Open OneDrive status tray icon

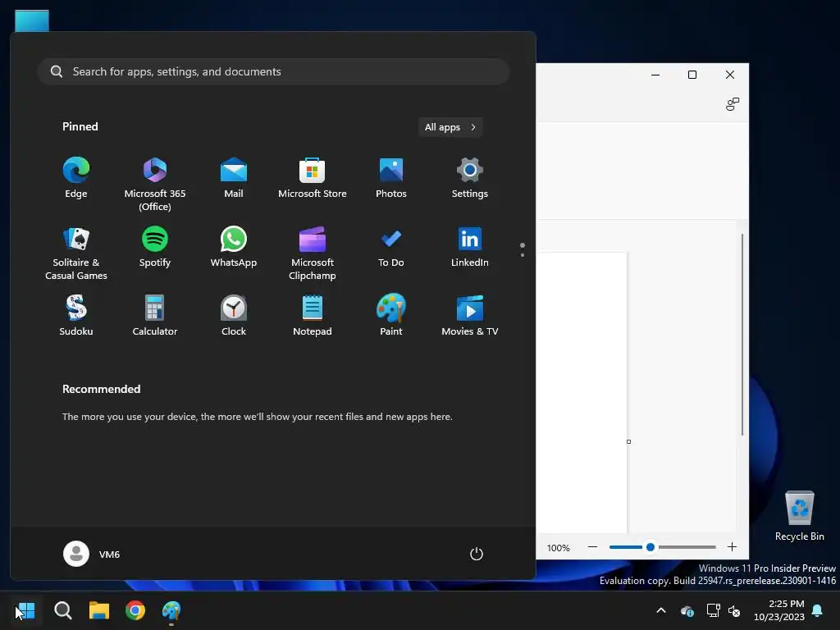click(687, 610)
